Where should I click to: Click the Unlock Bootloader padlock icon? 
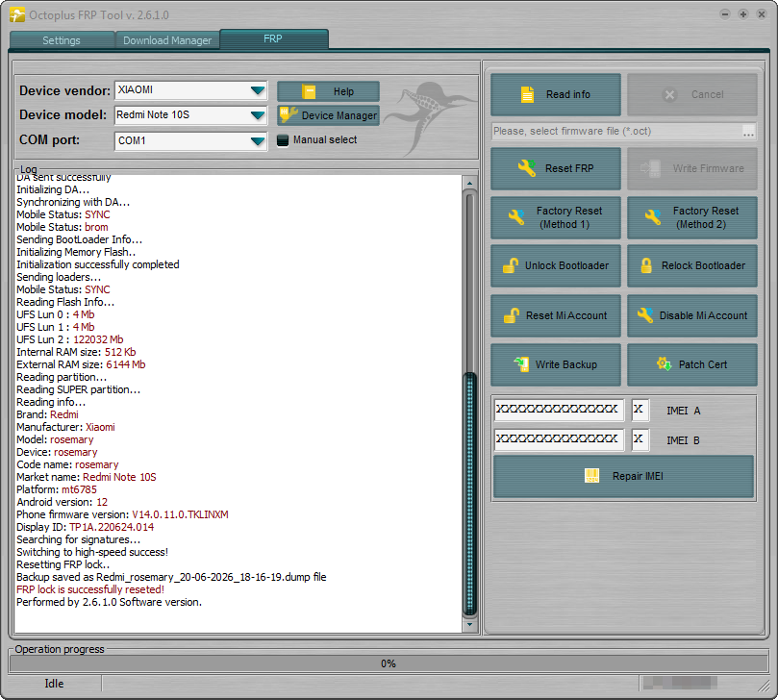pyautogui.click(x=511, y=265)
